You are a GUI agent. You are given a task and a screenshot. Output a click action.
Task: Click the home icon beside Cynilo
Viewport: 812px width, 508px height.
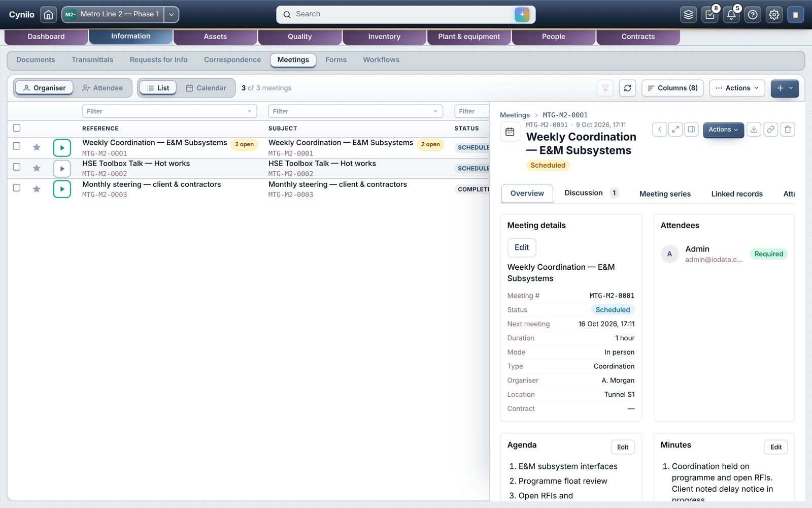click(48, 15)
